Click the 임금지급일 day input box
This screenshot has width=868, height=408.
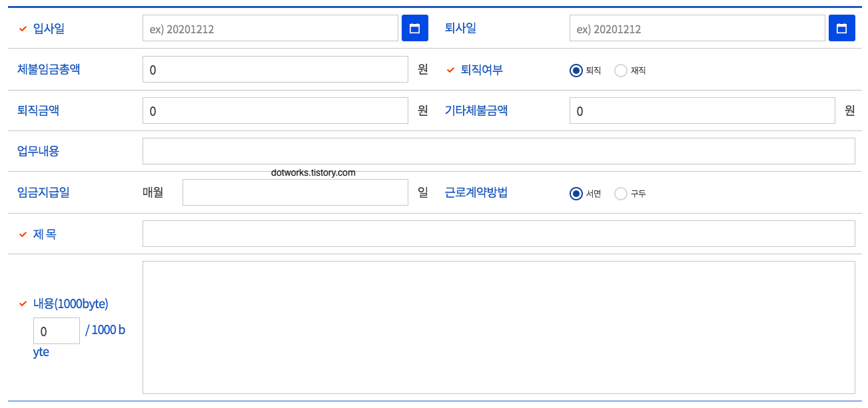[x=295, y=192]
